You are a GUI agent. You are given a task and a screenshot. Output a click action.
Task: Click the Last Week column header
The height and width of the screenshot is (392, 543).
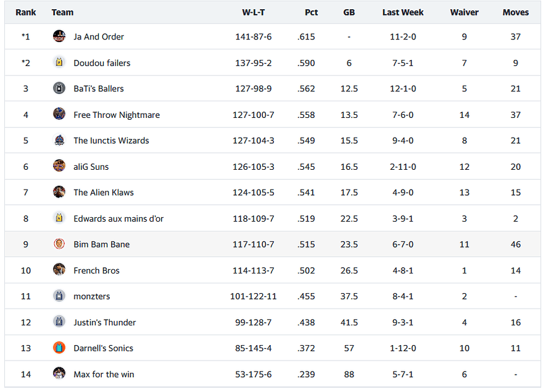[402, 12]
